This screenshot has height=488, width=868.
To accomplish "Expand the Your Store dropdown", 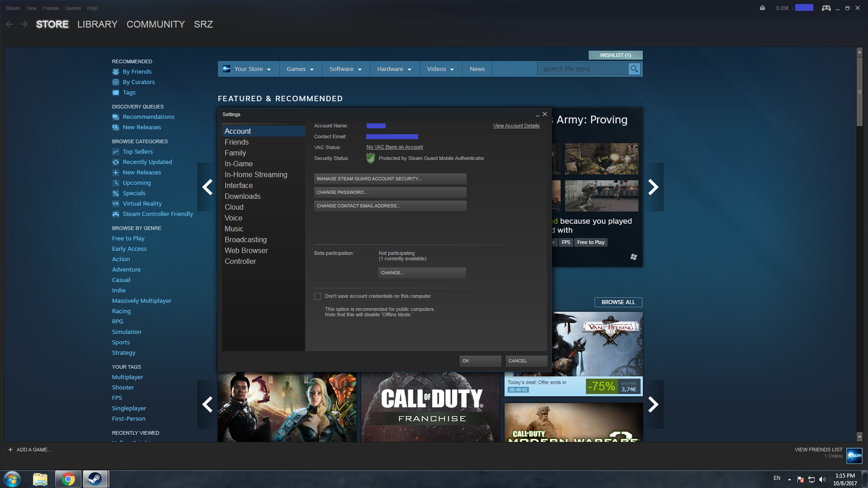I will click(247, 69).
